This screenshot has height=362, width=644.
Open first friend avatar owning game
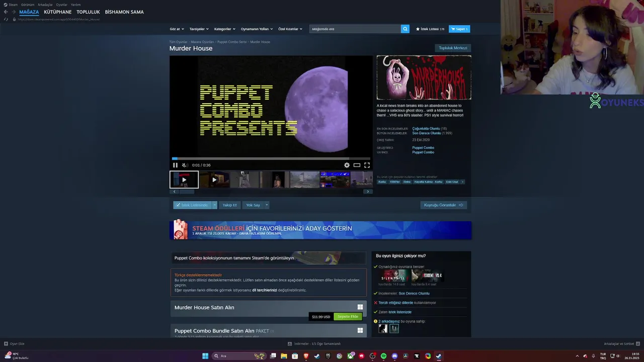[383, 328]
